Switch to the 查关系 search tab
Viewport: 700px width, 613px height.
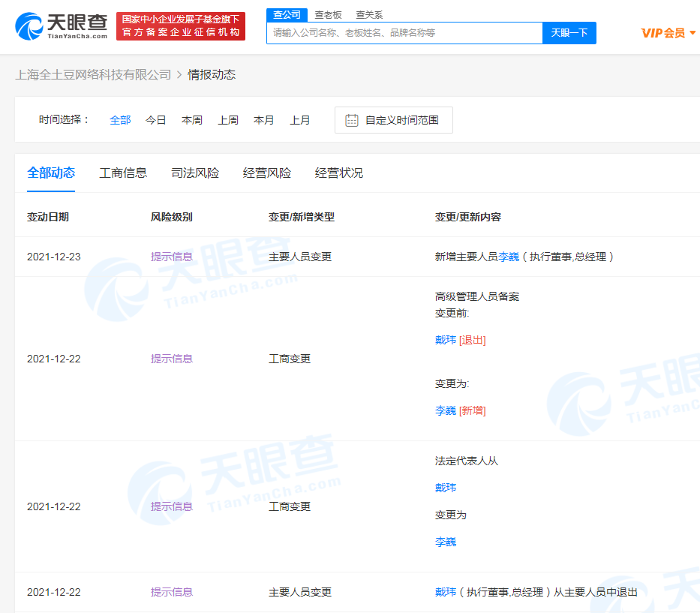pyautogui.click(x=369, y=14)
